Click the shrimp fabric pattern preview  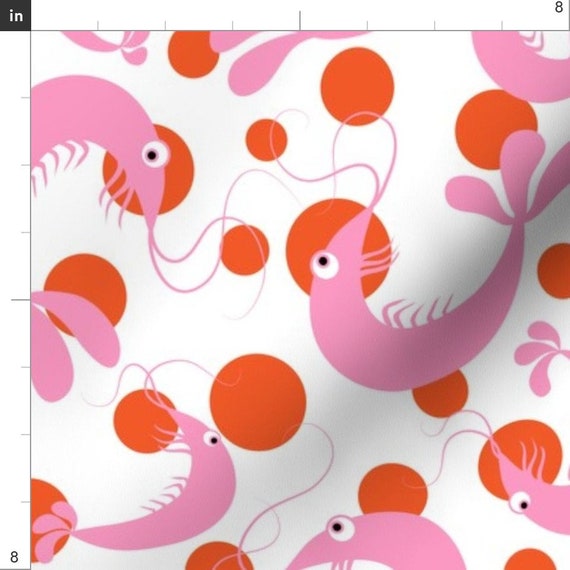[300, 300]
